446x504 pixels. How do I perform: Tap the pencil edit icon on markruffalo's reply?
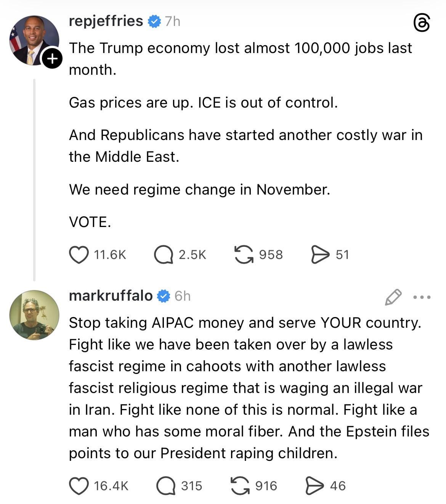tap(393, 297)
